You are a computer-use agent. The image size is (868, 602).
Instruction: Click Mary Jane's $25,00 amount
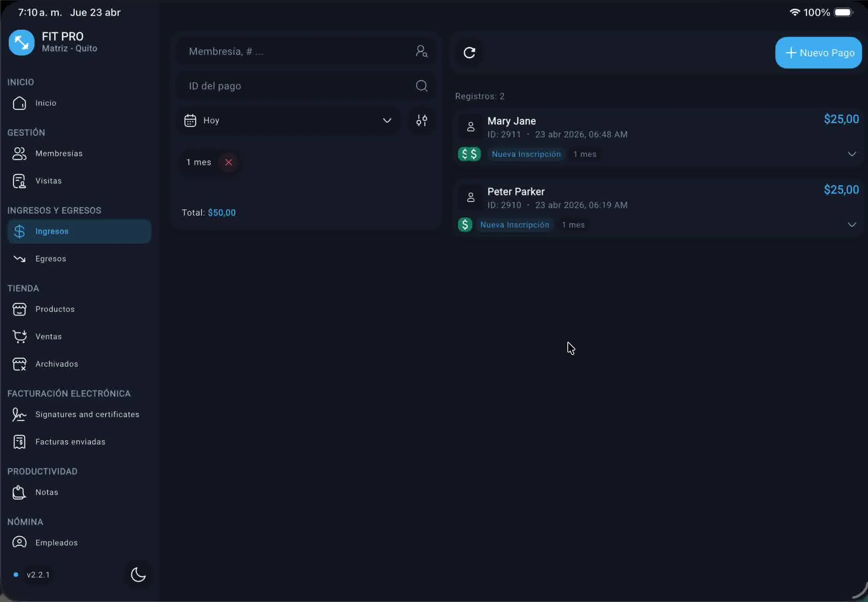[x=841, y=119]
